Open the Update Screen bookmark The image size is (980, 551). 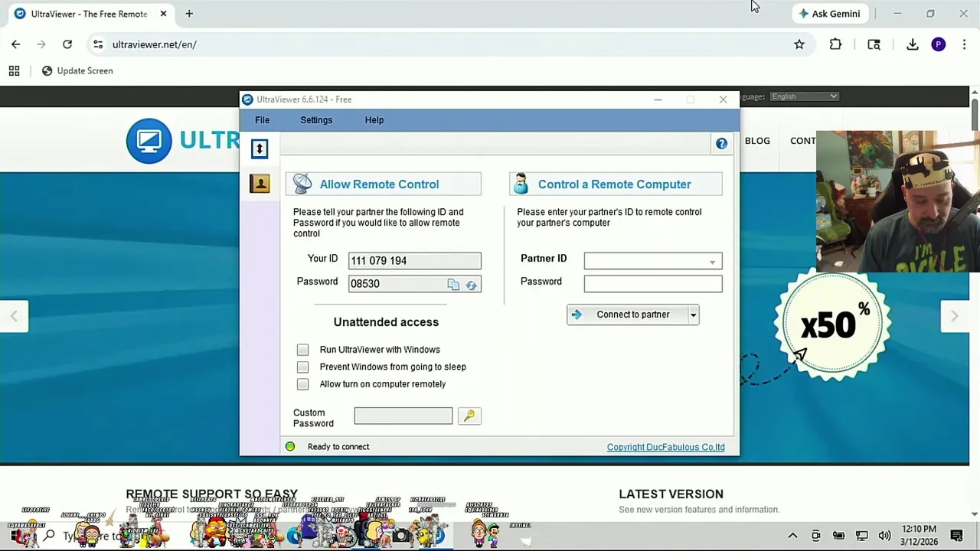point(77,70)
